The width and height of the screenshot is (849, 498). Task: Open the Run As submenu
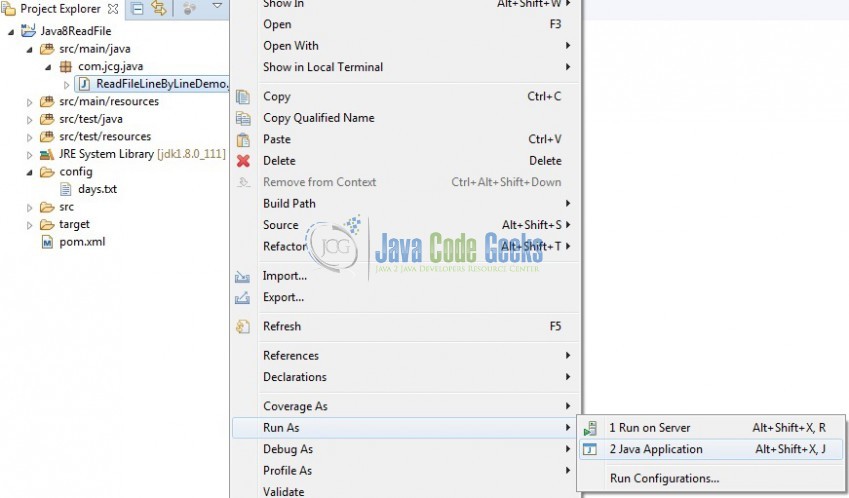[x=406, y=428]
